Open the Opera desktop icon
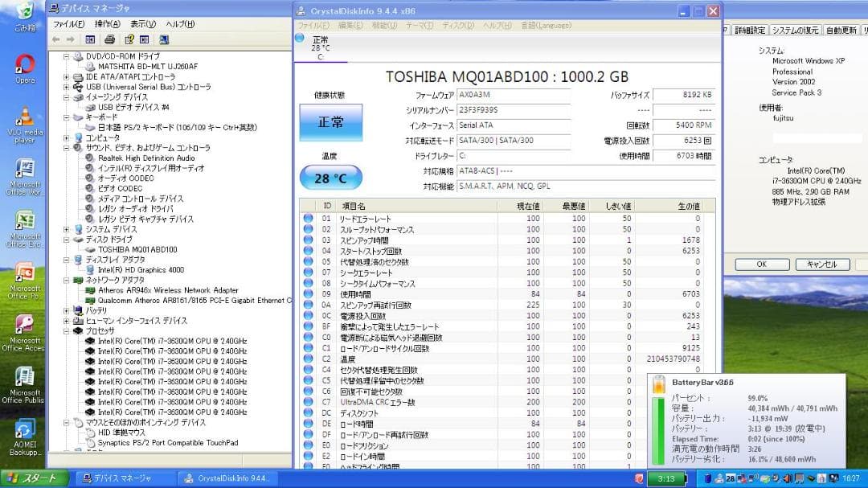The width and height of the screenshot is (868, 488). (24, 68)
